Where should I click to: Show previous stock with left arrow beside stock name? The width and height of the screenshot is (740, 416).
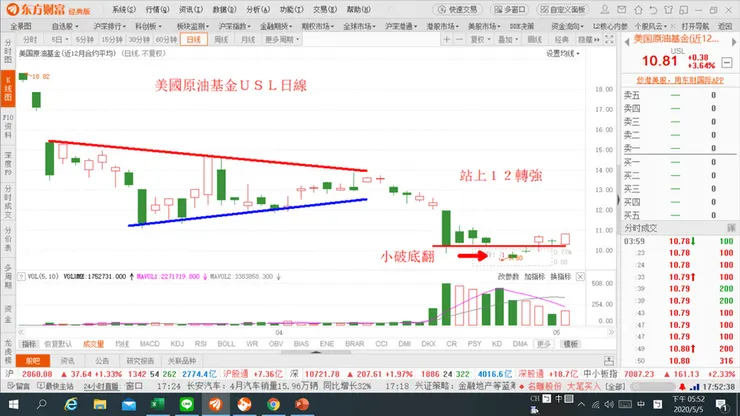627,42
